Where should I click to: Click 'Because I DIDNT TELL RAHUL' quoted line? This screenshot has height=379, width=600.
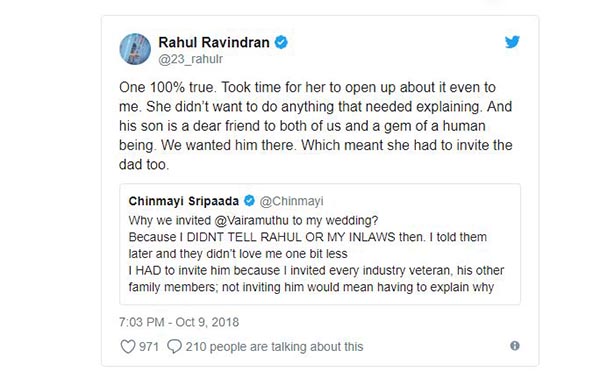pos(308,237)
